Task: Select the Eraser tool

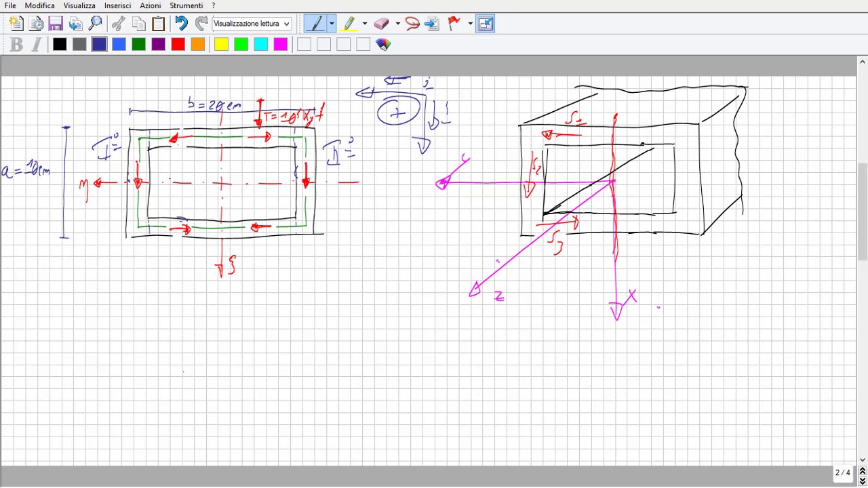Action: (381, 24)
